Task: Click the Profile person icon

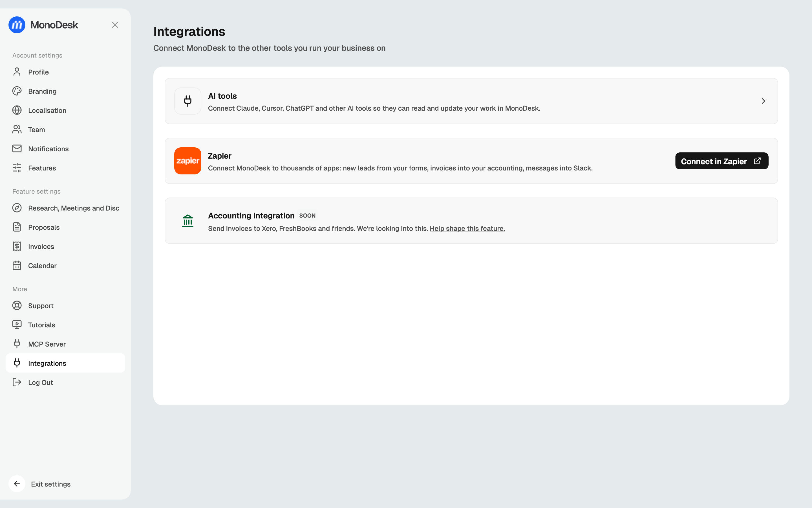Action: click(x=17, y=72)
